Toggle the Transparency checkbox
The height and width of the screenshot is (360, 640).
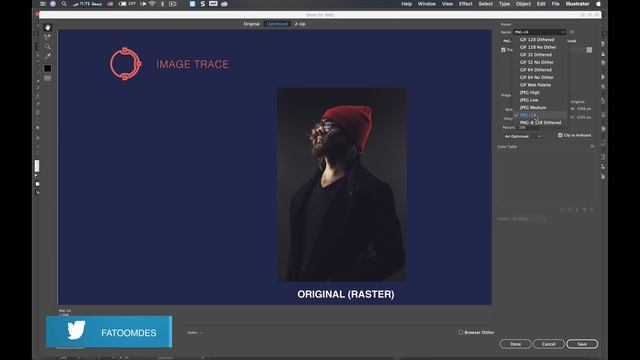pos(503,50)
